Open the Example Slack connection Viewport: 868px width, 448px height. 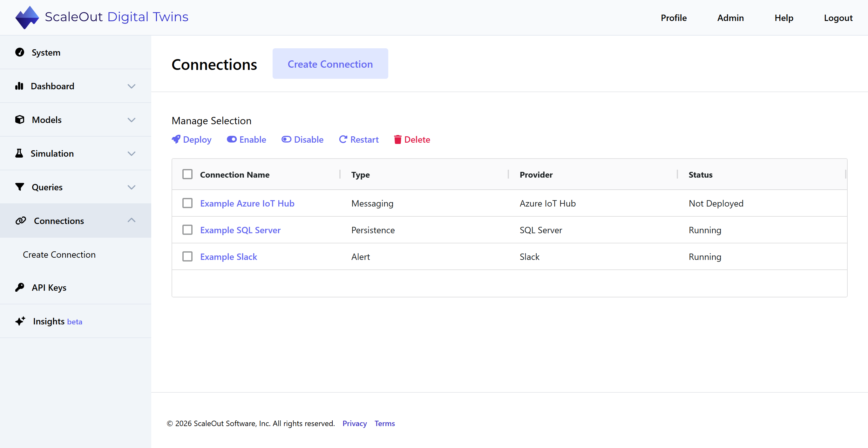(x=228, y=256)
